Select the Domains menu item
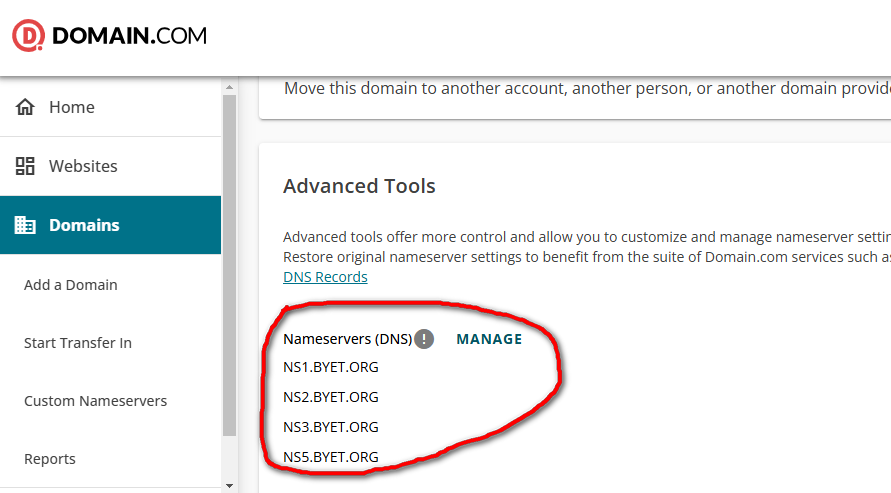This screenshot has height=493, width=891. coord(110,225)
